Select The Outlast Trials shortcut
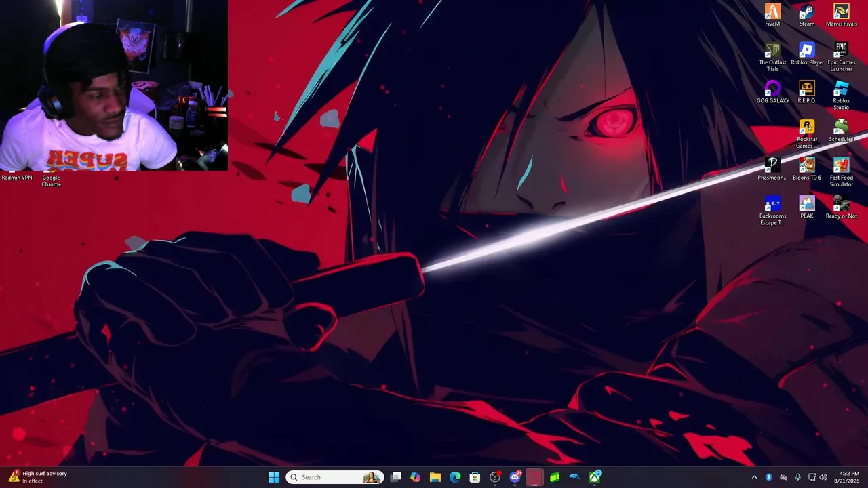The width and height of the screenshot is (868, 488). pos(772,57)
